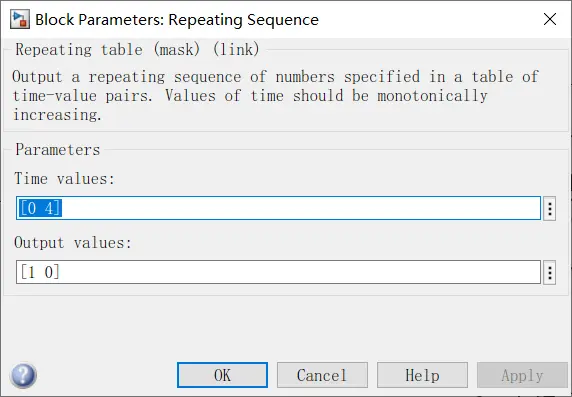The image size is (572, 397).
Task: Close the Block Parameters dialog with X
Action: (550, 19)
